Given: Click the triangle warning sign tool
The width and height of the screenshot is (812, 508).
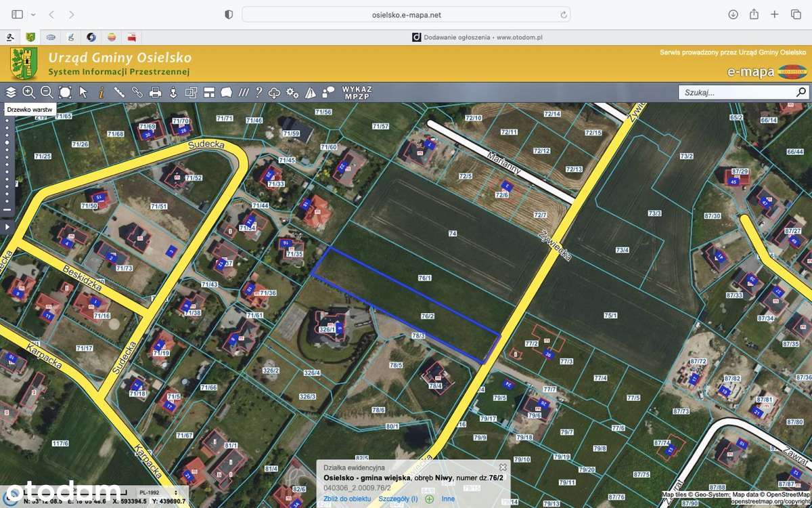Looking at the screenshot, I should 311,92.
